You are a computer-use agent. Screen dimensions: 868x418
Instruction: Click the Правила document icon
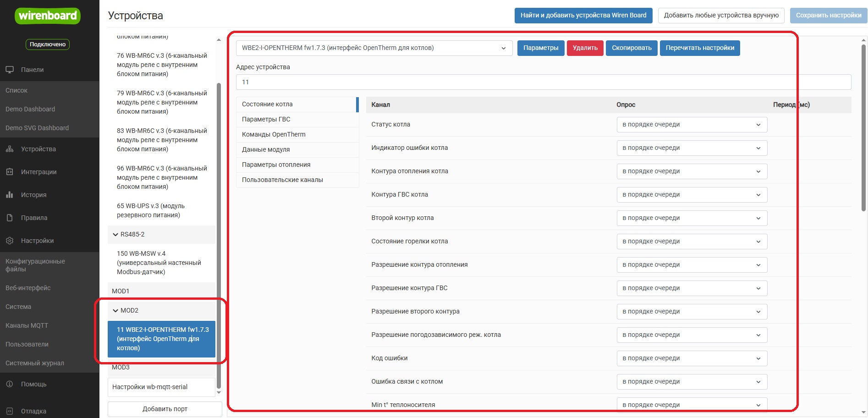[10, 218]
